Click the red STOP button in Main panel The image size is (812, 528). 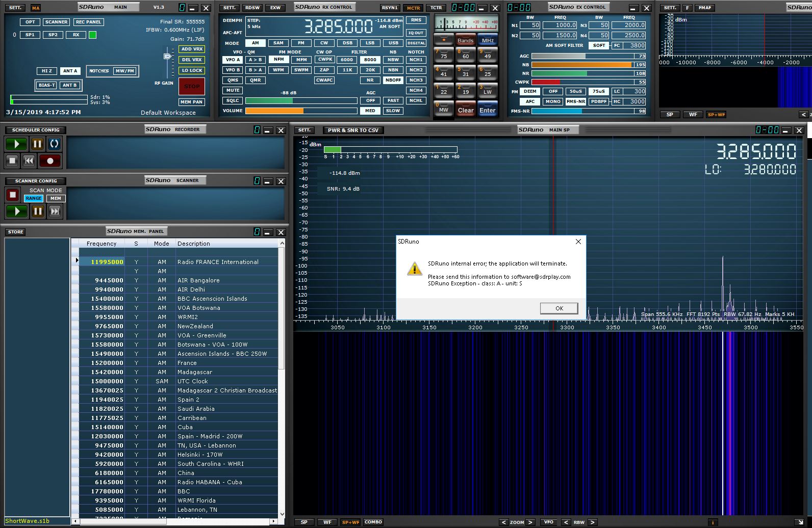point(192,86)
